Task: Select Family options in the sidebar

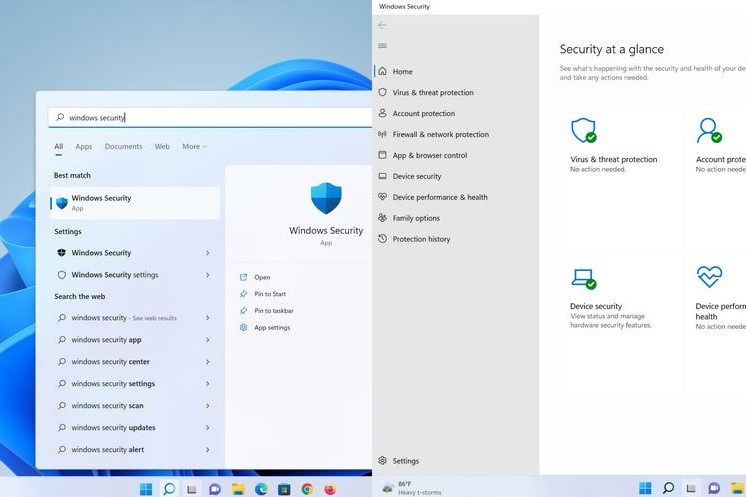Action: tap(416, 218)
